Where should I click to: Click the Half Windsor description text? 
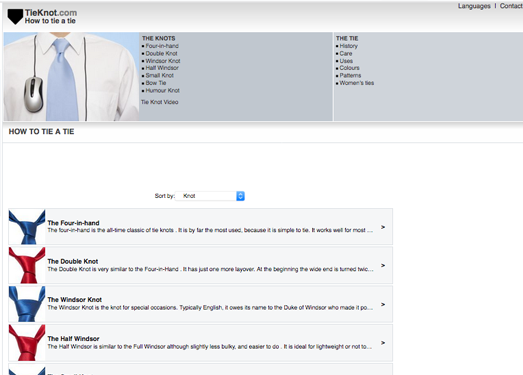tap(209, 347)
